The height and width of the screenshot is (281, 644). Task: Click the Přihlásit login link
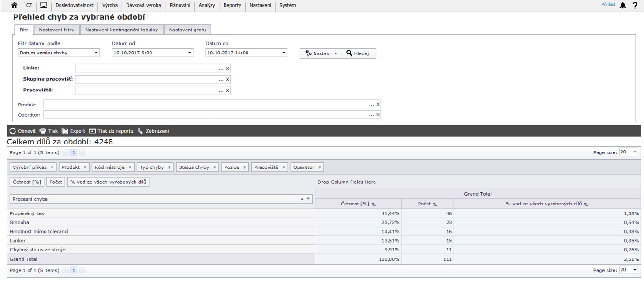(608, 4)
